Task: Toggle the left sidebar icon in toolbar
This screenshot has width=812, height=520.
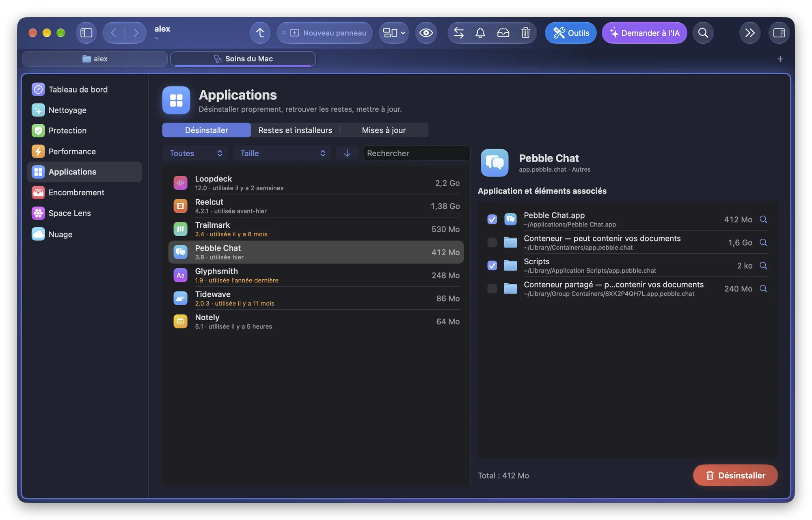Action: coord(86,33)
